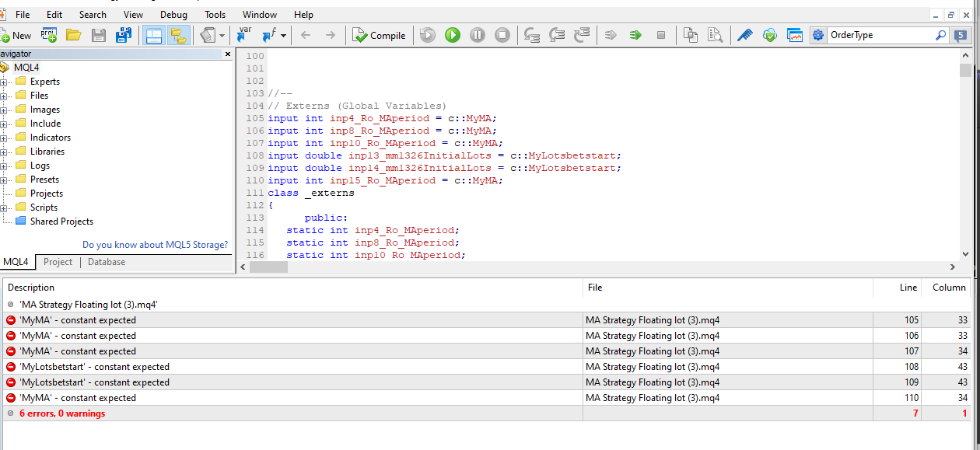
Task: Select Shared Projects in Navigator tree
Action: point(61,222)
